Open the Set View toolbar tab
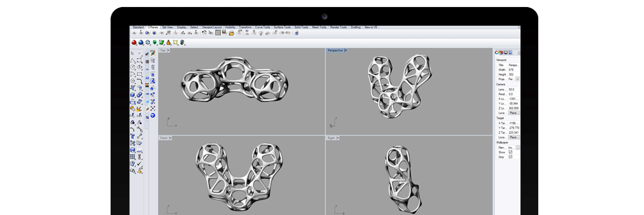 167,27
